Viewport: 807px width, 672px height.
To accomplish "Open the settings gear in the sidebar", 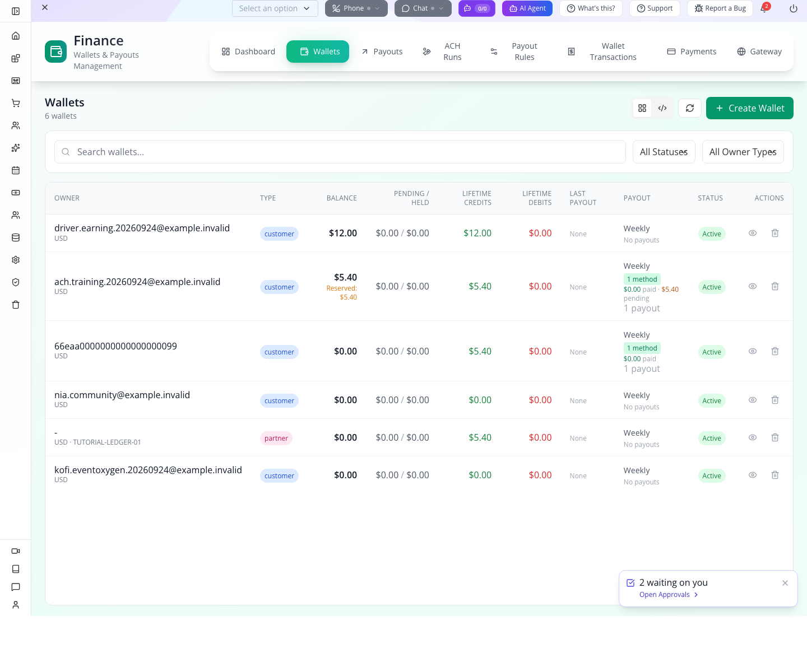I will pos(16,260).
